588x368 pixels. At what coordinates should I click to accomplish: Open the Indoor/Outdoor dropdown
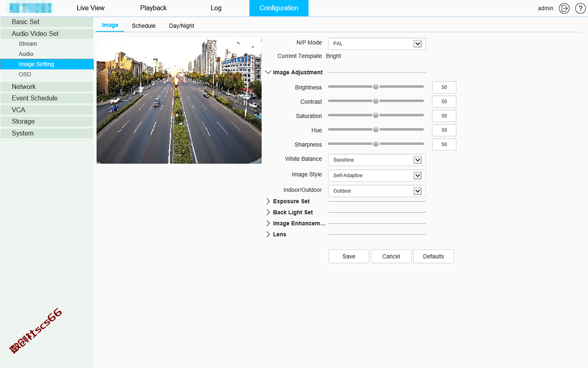click(x=377, y=191)
